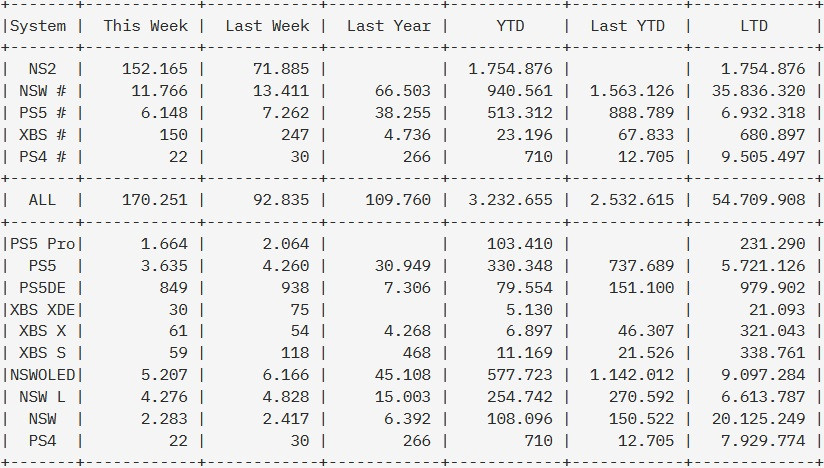Select the XBS # row label
Image resolution: width=824 pixels, height=468 pixels.
click(43, 135)
